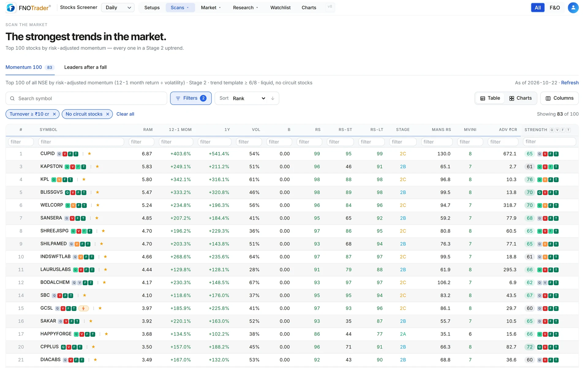Click the star icon in the KAPSTON row
Screen dimensions: 588x368
pos(97,167)
